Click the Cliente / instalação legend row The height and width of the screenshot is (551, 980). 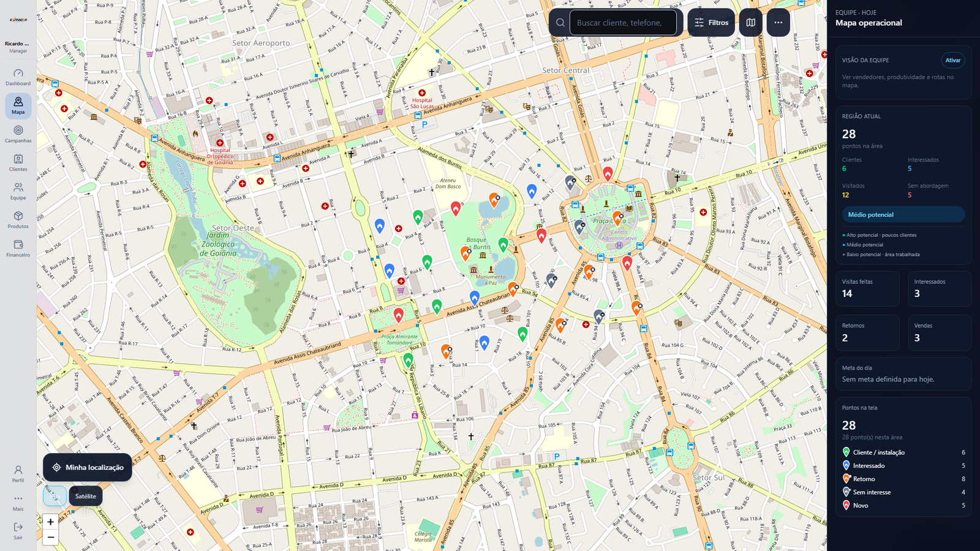903,452
